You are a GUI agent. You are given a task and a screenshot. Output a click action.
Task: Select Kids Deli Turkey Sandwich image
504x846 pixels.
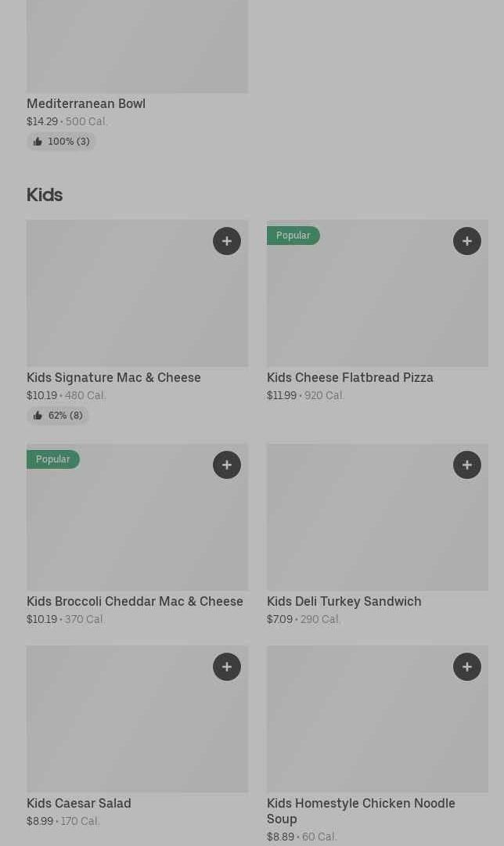378,517
